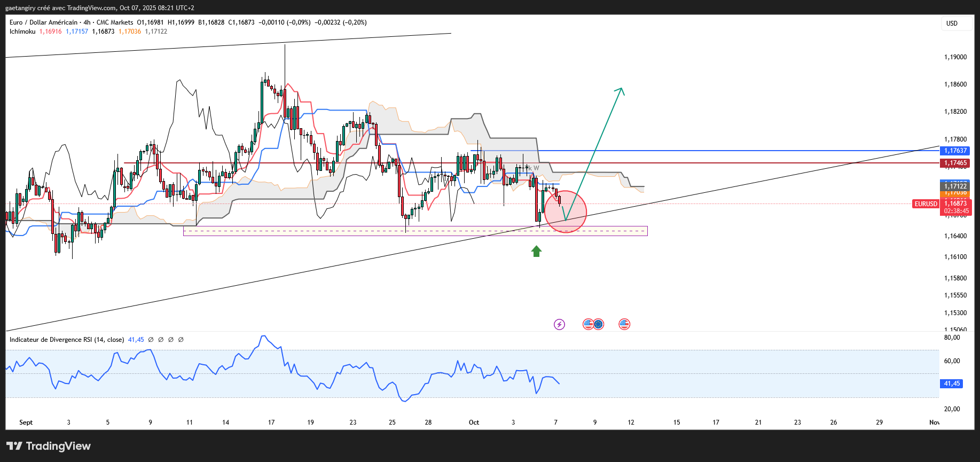Click date 25 on the time axis
This screenshot has height=462, width=980.
coord(392,422)
